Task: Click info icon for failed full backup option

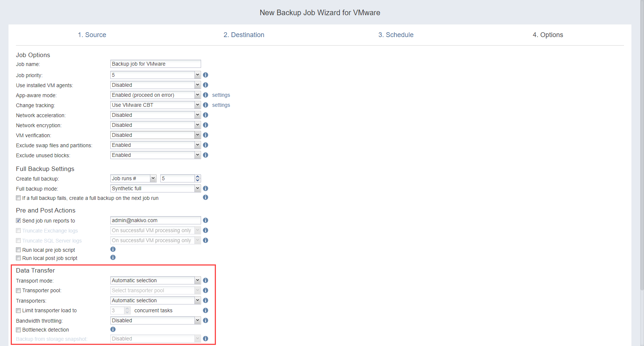Action: (206, 197)
